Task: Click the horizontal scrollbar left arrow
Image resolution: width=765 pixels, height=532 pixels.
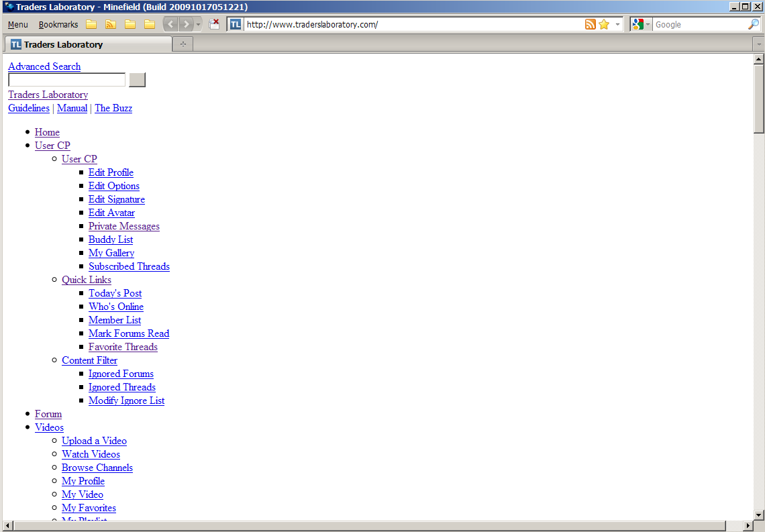Action: tap(7, 526)
